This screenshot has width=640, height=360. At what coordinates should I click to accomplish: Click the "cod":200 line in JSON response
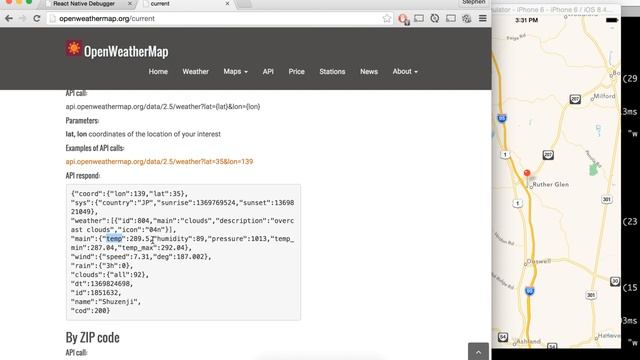(x=90, y=311)
